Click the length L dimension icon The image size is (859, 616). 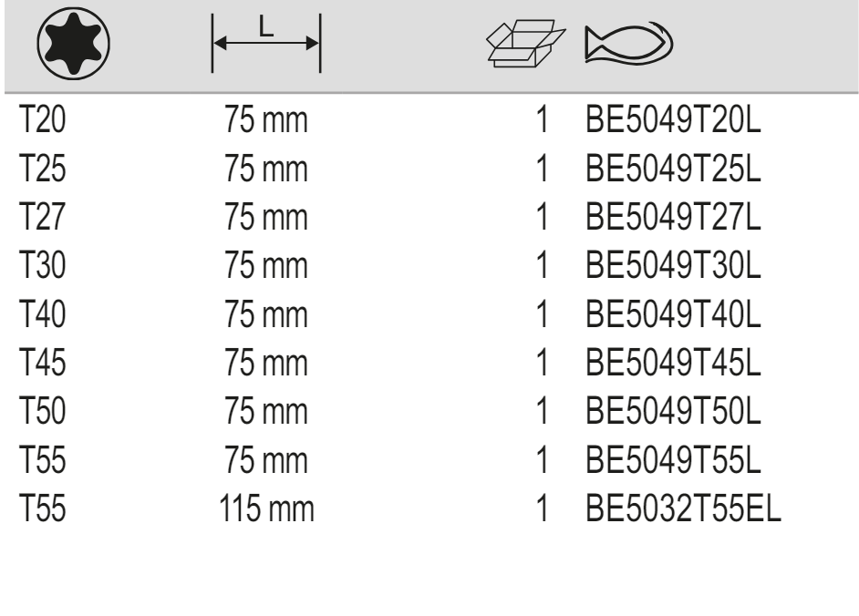pos(265,43)
